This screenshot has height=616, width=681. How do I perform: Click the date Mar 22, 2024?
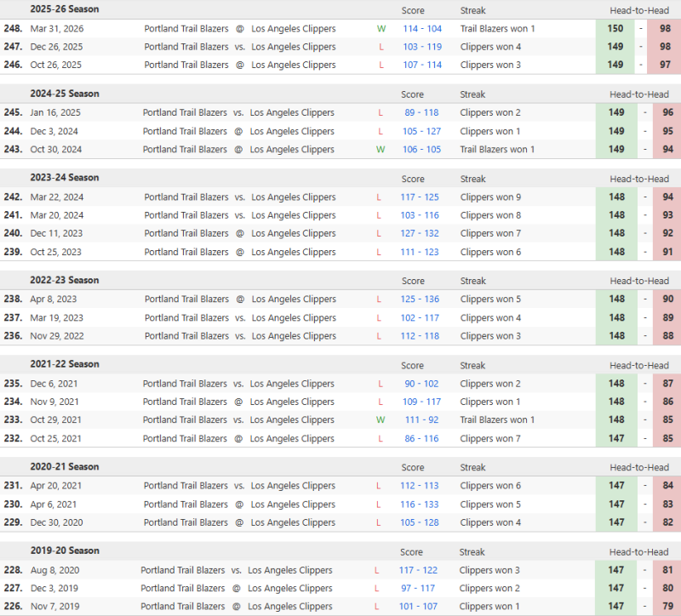(x=56, y=197)
